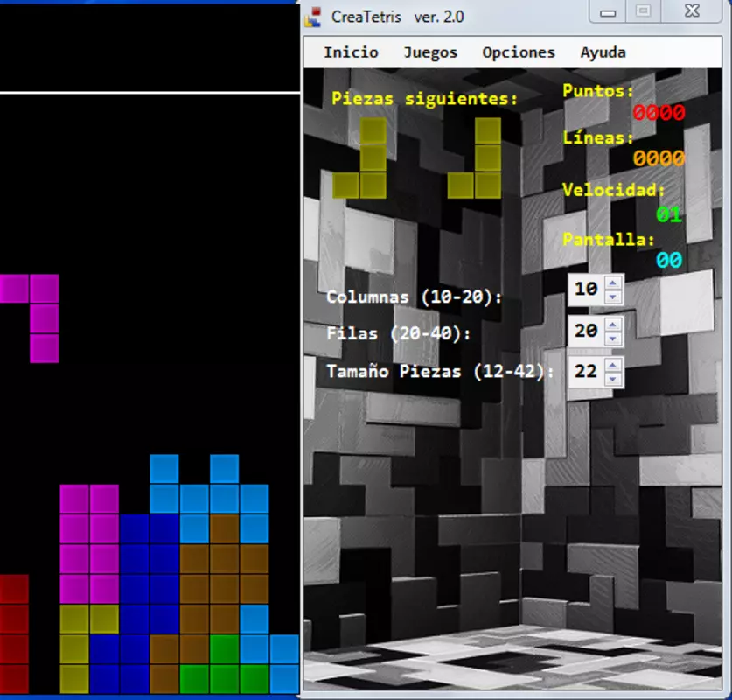This screenshot has width=732, height=700.
Task: Click the 'Columnas (10-20):' label
Action: (x=414, y=297)
